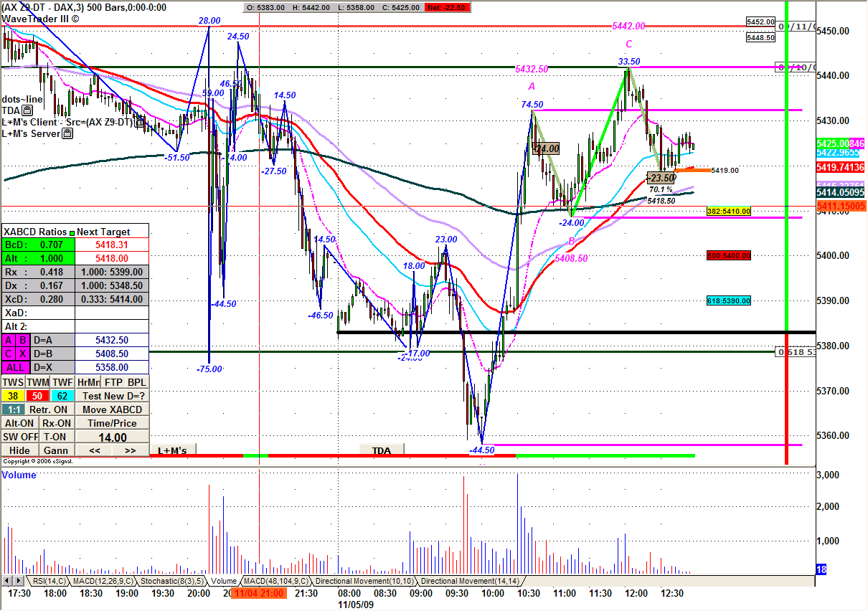868x611 pixels.
Task: Click the HrMn button
Action: pyautogui.click(x=88, y=383)
